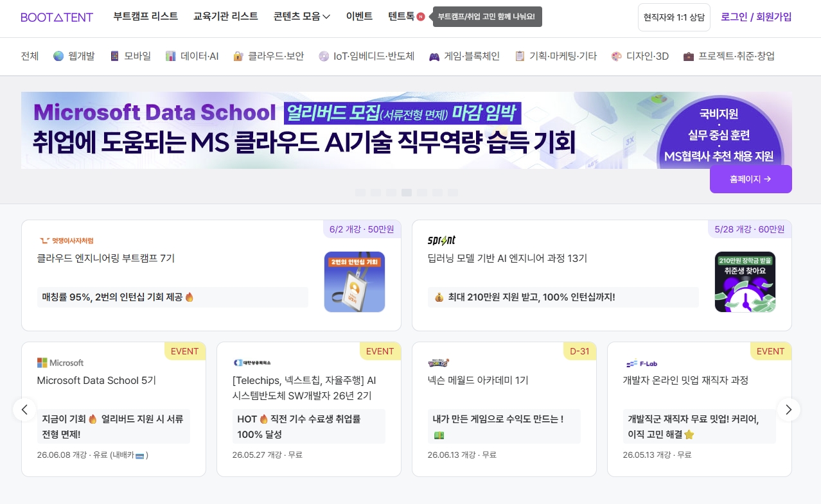Open the 개발자 온라인 밋업 재직자 과정 title
The height and width of the screenshot is (504, 821).
point(685,380)
